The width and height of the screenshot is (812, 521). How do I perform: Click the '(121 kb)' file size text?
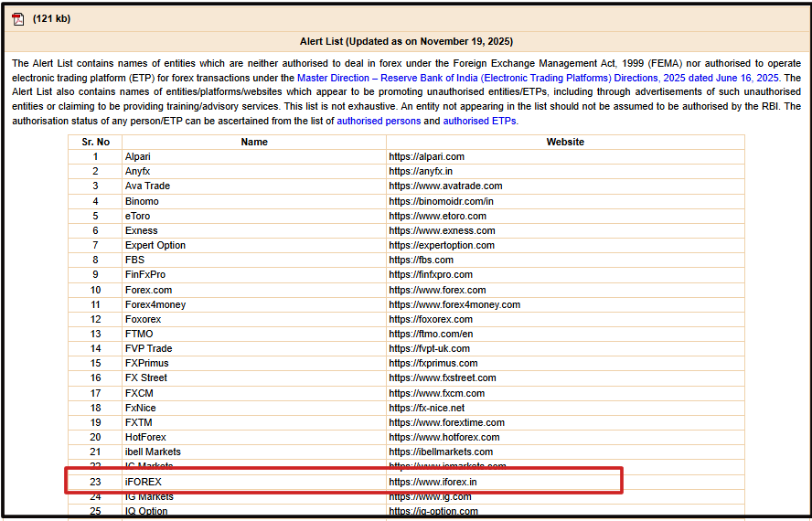(x=51, y=18)
